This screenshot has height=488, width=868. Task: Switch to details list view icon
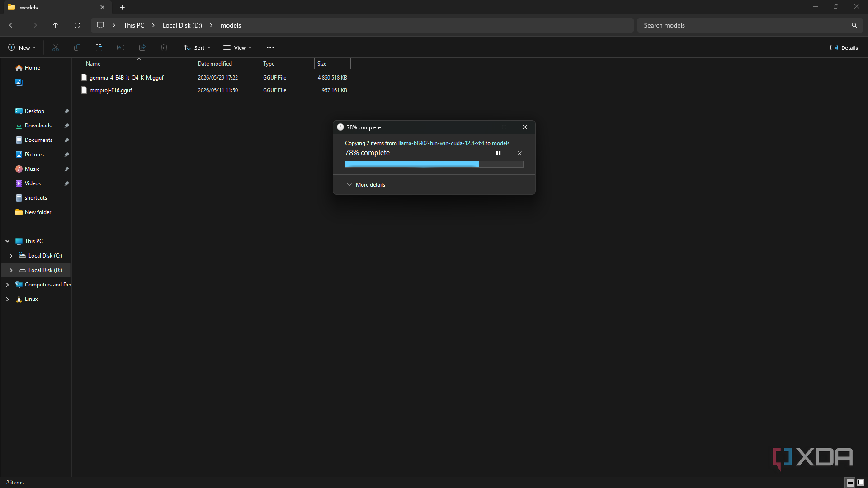point(850,483)
